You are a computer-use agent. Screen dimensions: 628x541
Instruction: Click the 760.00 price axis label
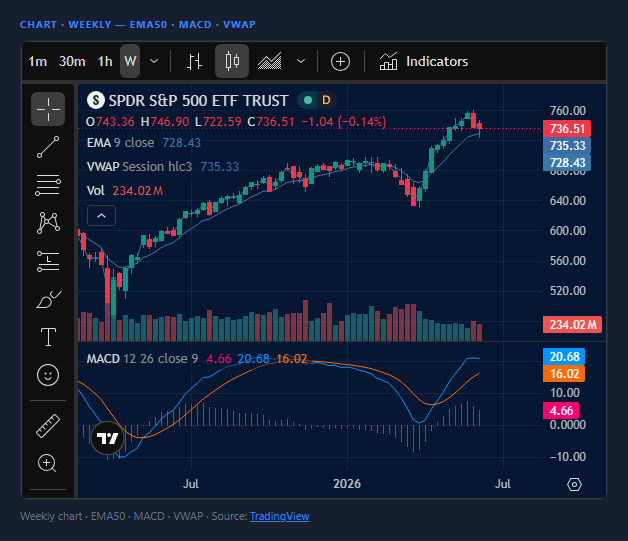point(568,111)
